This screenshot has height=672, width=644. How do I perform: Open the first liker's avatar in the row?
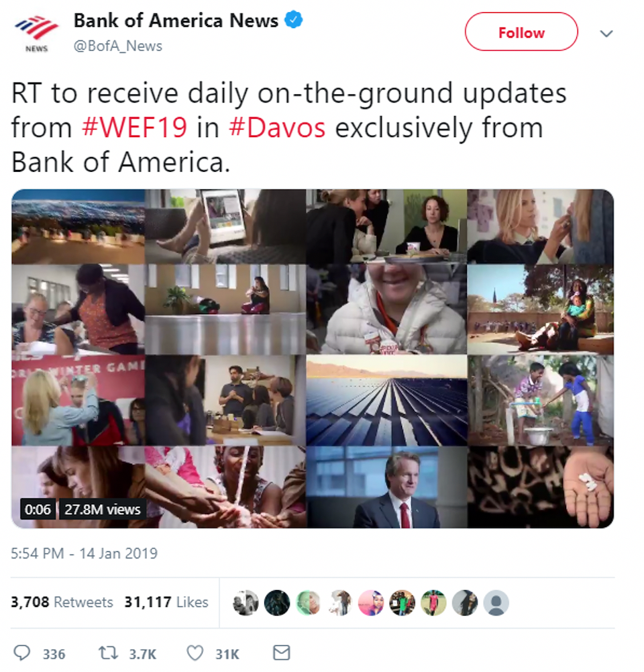[x=246, y=603]
